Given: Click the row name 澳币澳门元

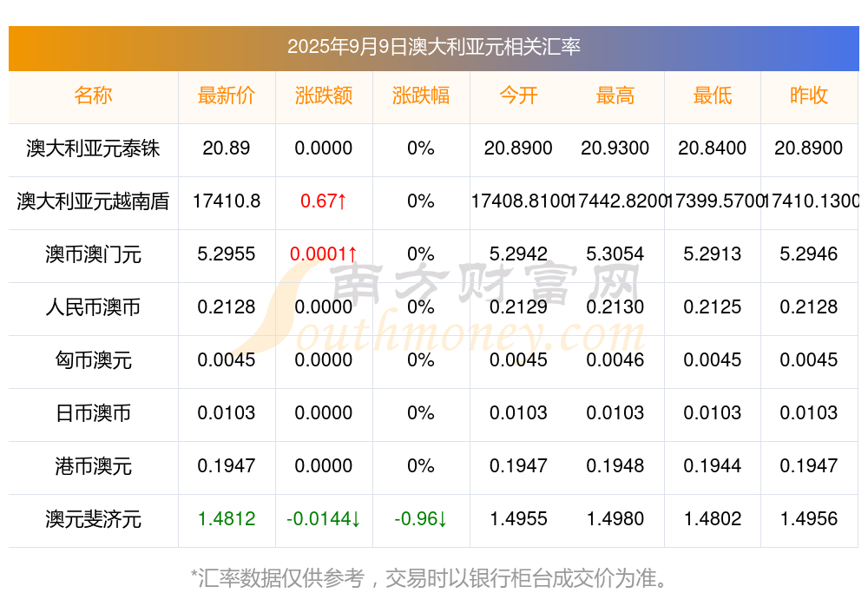Looking at the screenshot, I should [93, 254].
